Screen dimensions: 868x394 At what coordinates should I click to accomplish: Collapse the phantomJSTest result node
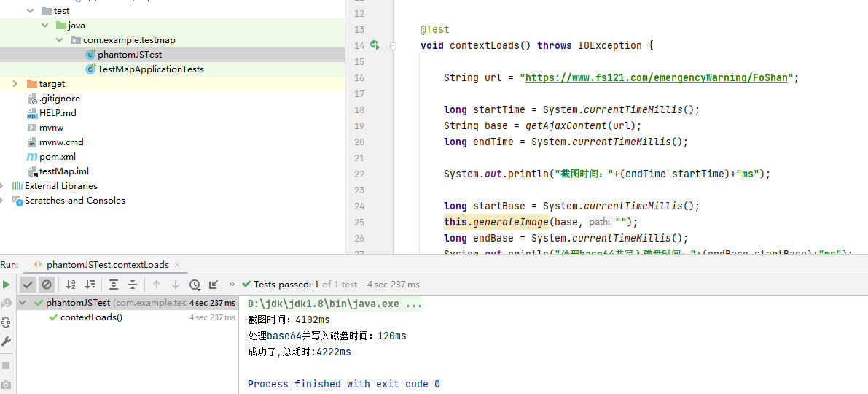(23, 303)
